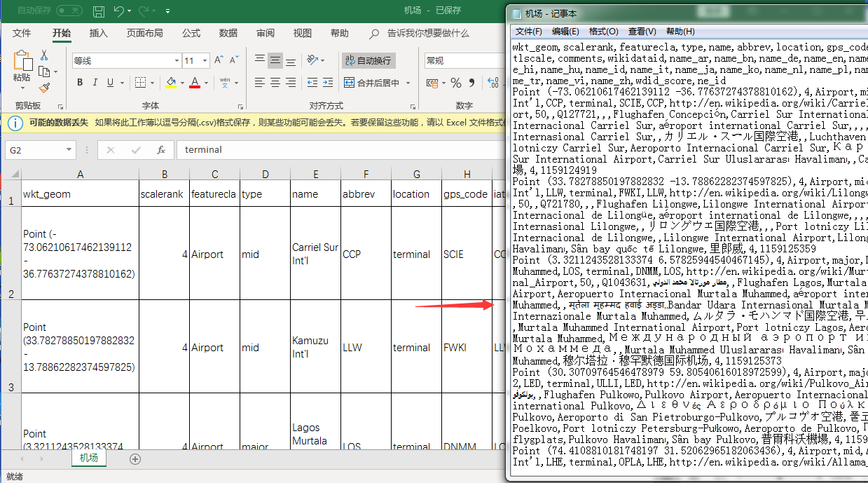The image size is (868, 483).
Task: Click the 自动换行 wrap text button
Action: tap(368, 60)
